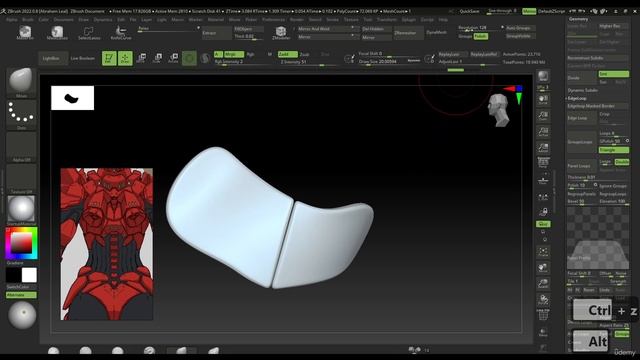
Task: Click the Frame mesh icon
Action: click(x=543, y=251)
